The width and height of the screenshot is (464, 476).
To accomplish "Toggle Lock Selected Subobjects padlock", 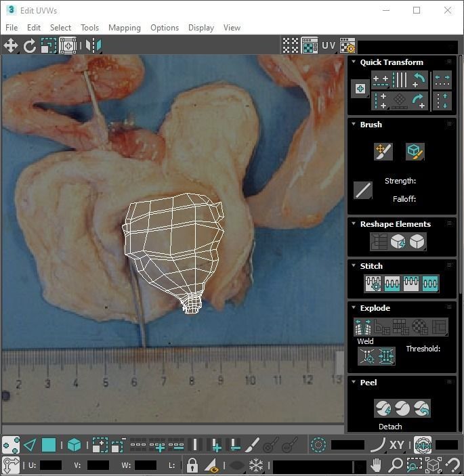I will pyautogui.click(x=192, y=465).
